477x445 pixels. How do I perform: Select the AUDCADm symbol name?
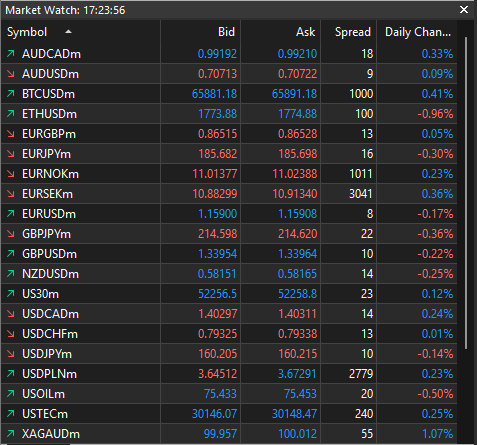[x=51, y=54]
